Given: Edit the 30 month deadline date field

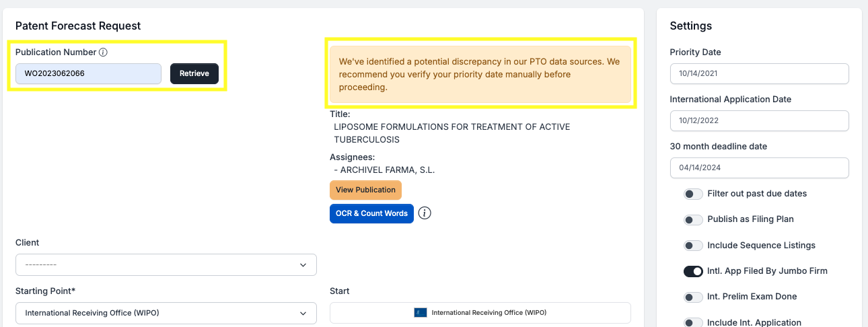Looking at the screenshot, I should (760, 168).
